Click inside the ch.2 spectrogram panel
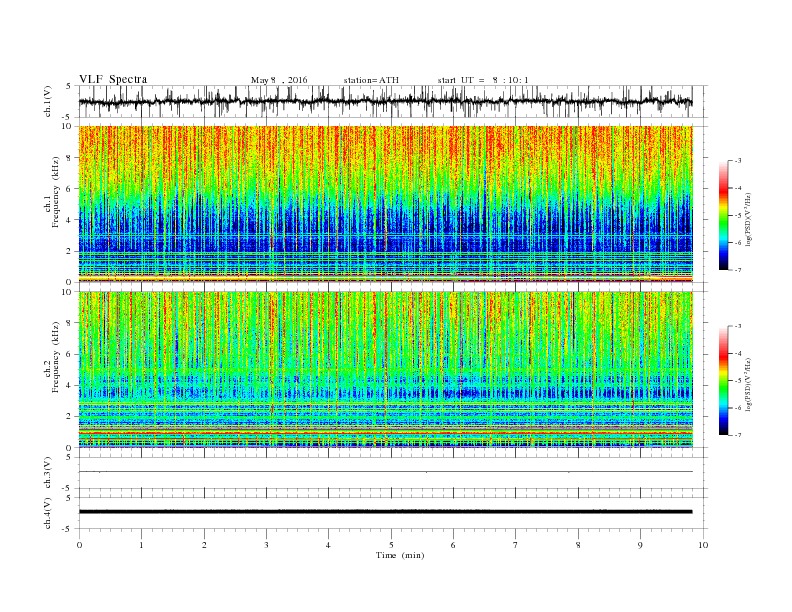The height and width of the screenshot is (612, 792). (x=385, y=369)
